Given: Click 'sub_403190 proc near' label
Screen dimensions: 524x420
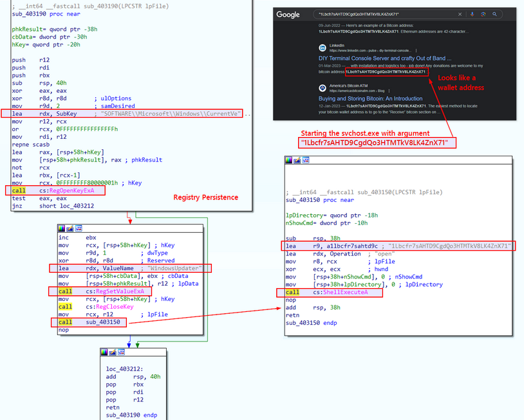Looking at the screenshot, I should click(46, 14).
